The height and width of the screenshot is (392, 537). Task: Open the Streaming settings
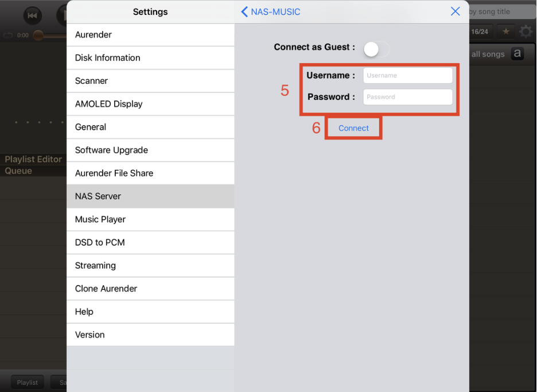(150, 266)
